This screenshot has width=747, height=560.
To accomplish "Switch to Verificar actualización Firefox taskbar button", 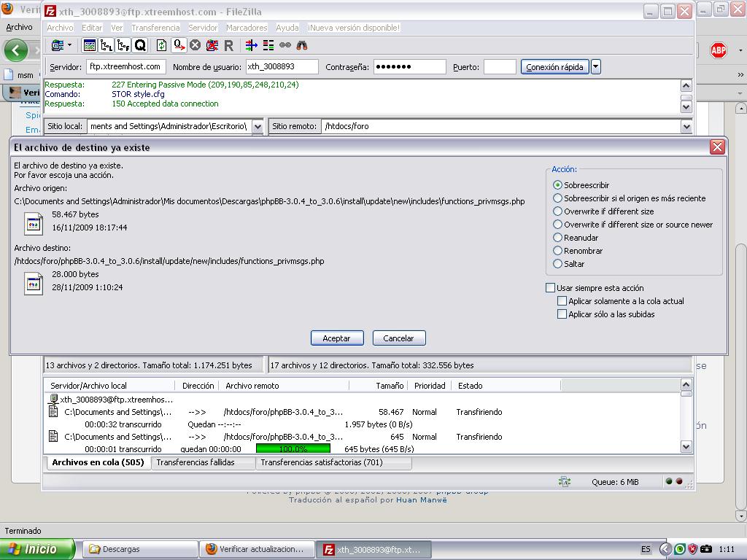I will (257, 549).
